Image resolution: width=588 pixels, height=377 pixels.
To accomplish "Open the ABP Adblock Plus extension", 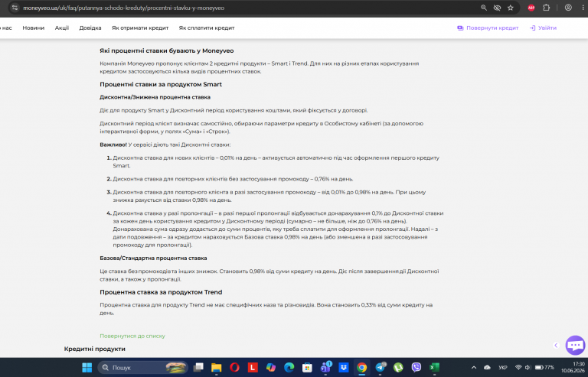I will (x=531, y=8).
